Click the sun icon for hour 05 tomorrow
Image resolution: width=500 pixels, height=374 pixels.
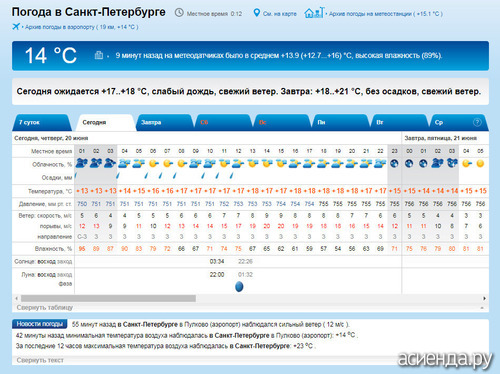[x=480, y=163]
